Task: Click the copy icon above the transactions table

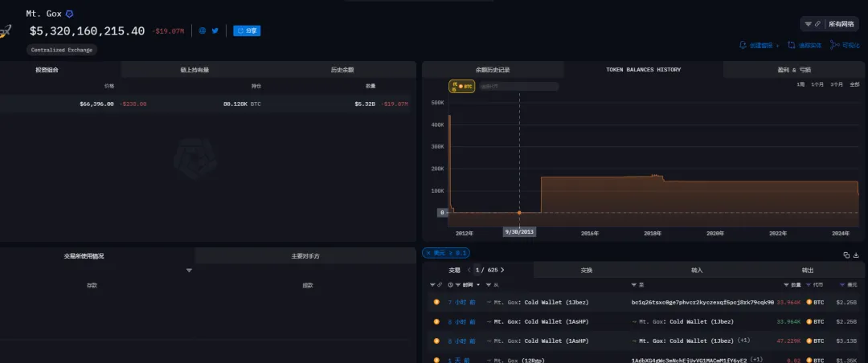Action: pyautogui.click(x=846, y=255)
